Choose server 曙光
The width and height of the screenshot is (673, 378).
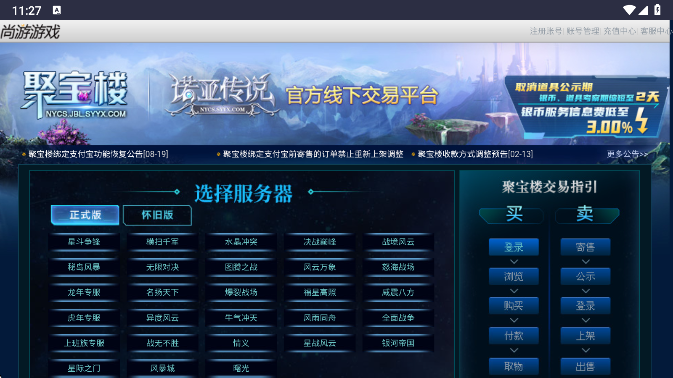tap(241, 369)
